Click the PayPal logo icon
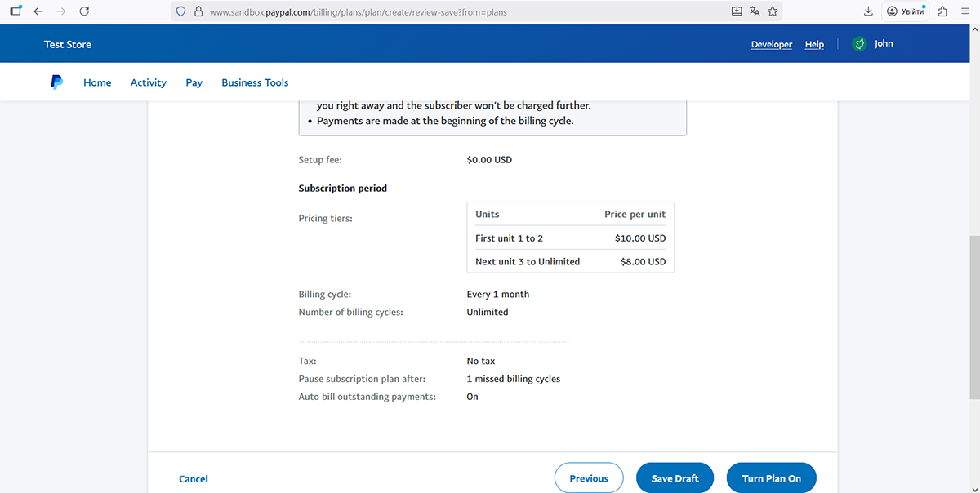 tap(56, 82)
